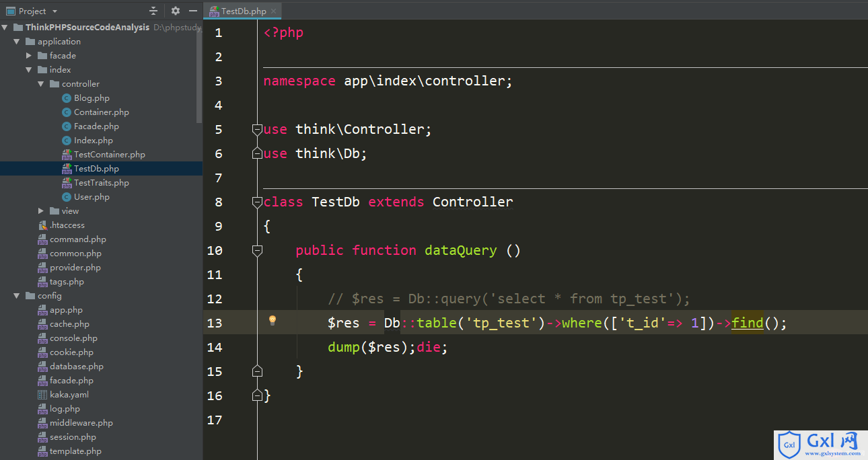This screenshot has width=868, height=460.
Task: Fold the use think\Controller import line
Action: (x=256, y=129)
